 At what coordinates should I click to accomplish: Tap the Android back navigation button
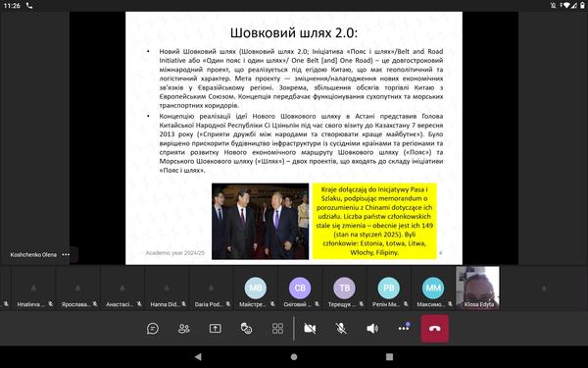click(x=198, y=357)
